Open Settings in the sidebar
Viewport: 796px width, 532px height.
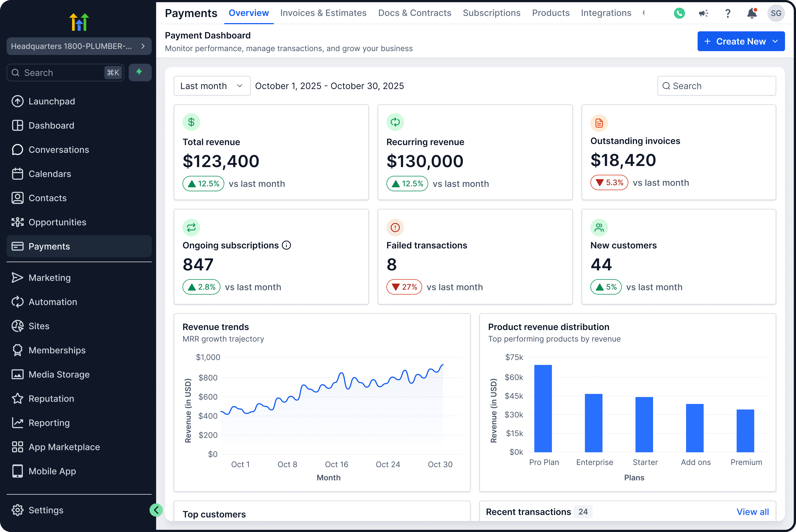click(46, 510)
